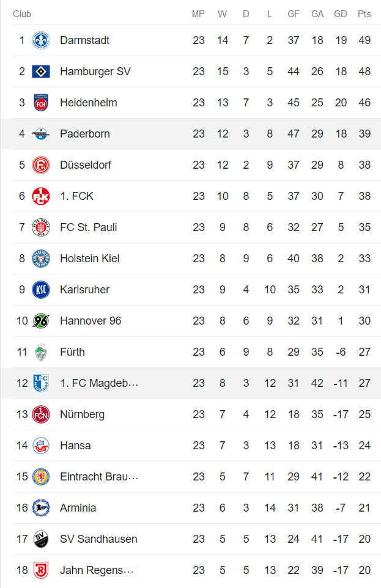Select the Eintracht Braunschweig team name
This screenshot has width=381, height=588.
[99, 477]
